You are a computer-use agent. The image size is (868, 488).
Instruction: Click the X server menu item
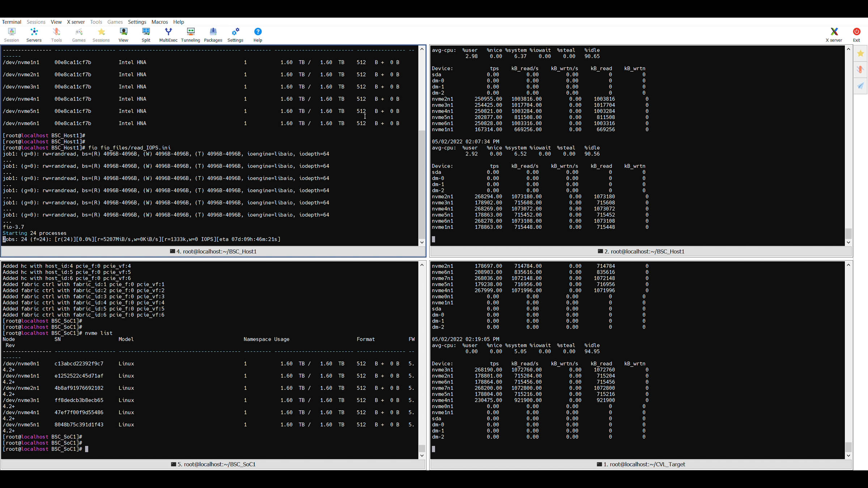click(x=76, y=22)
